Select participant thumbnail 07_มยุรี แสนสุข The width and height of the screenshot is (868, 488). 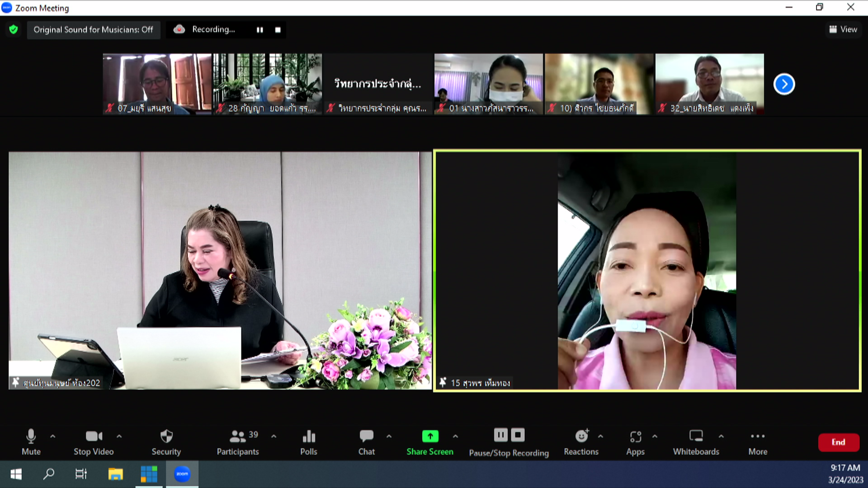click(x=157, y=84)
